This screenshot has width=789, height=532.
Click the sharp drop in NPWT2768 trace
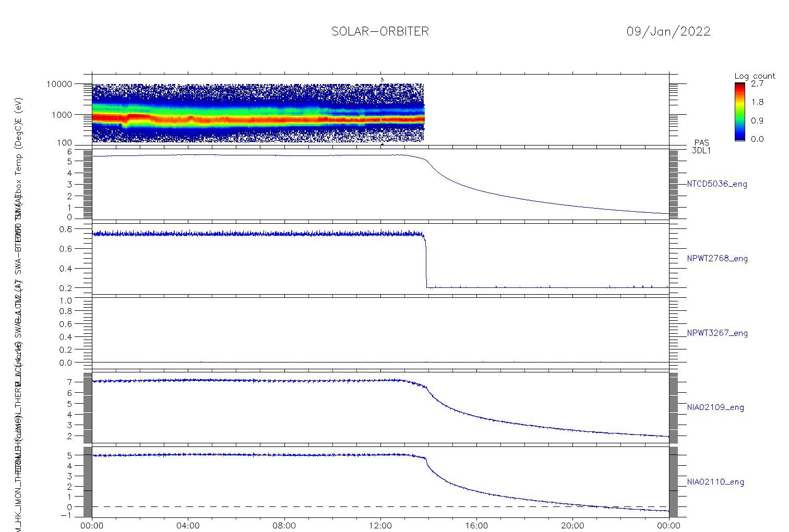pos(426,261)
